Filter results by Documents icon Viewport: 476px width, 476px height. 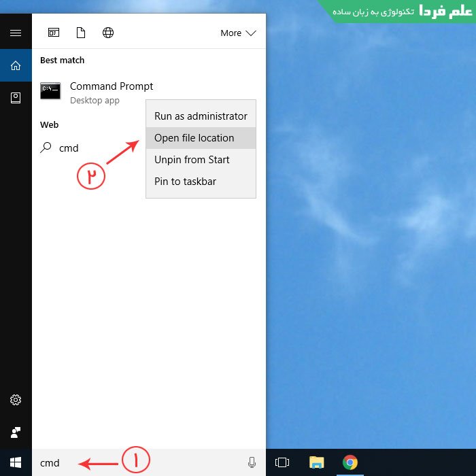[x=81, y=33]
